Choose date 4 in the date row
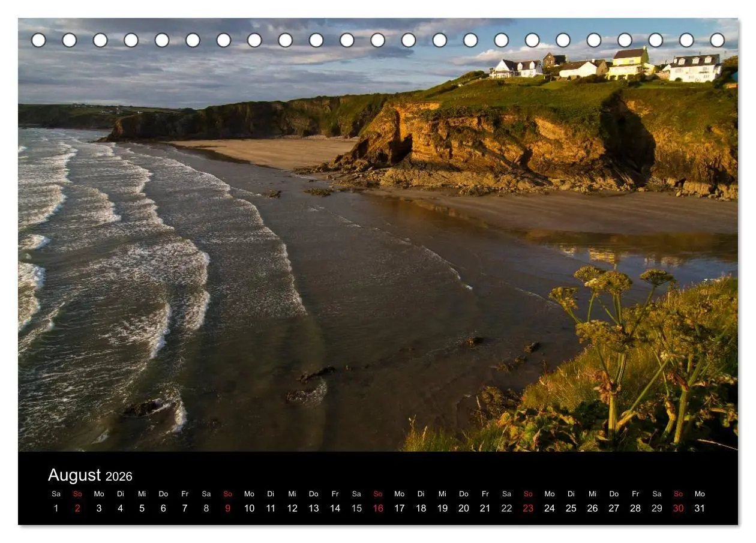Screen dimensions: 756x543 (121, 508)
